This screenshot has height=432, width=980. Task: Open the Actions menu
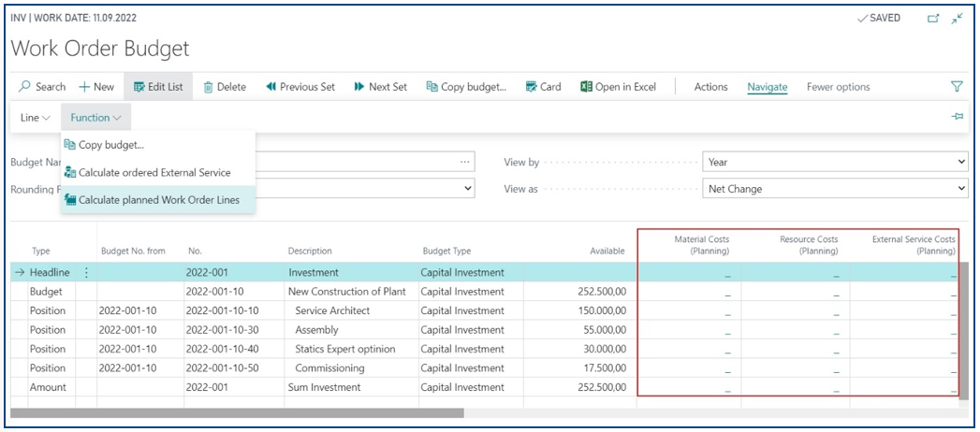click(x=711, y=87)
